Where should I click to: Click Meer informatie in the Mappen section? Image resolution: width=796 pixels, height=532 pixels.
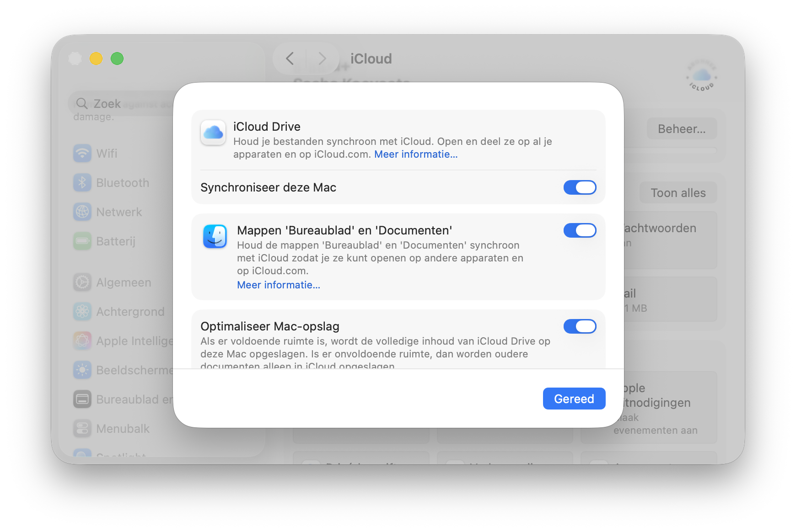click(x=278, y=285)
